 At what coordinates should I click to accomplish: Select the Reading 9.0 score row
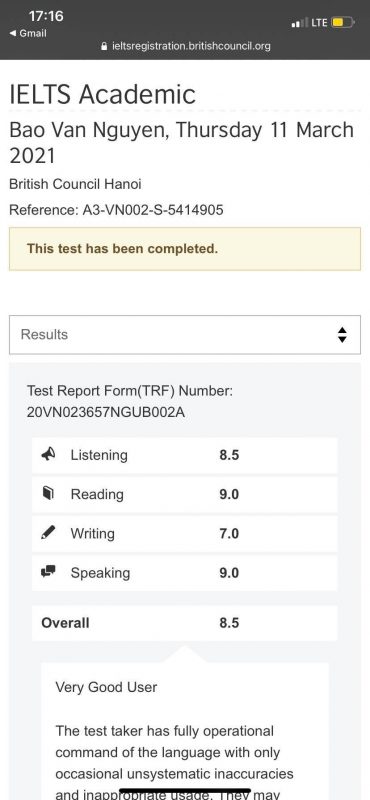tap(185, 494)
